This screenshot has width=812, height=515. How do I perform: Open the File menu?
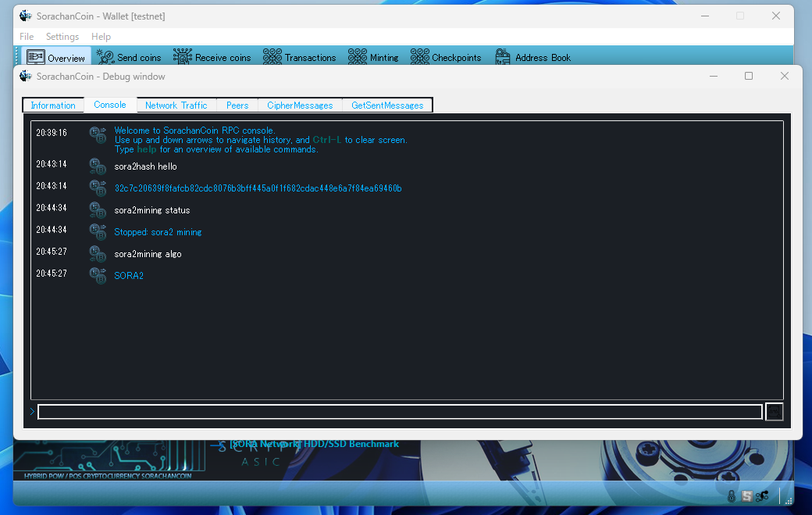click(27, 37)
